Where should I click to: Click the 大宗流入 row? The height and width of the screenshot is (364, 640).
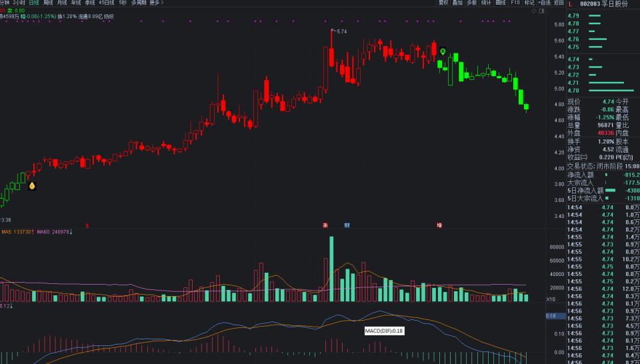click(x=603, y=183)
